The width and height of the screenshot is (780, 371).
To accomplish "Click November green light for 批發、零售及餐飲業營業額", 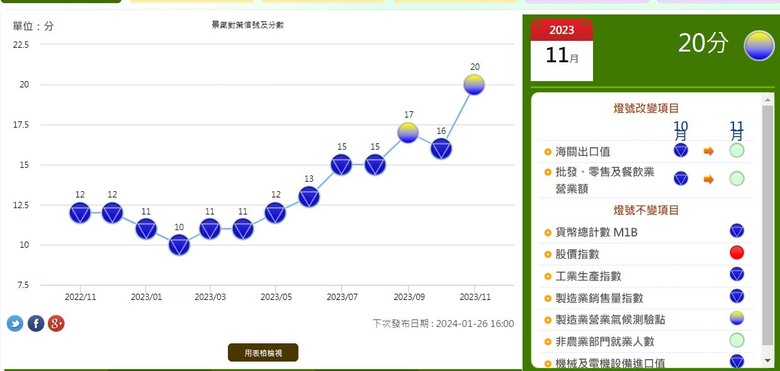I will [737, 179].
